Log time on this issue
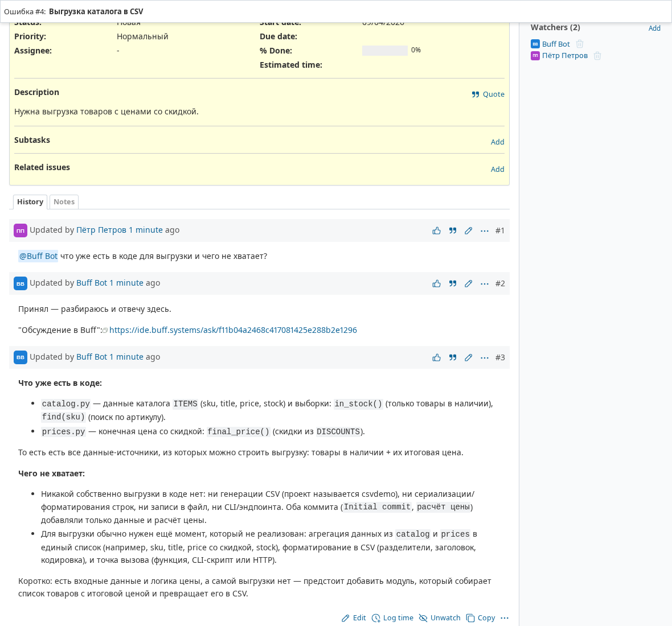The height and width of the screenshot is (626, 672). [x=392, y=618]
